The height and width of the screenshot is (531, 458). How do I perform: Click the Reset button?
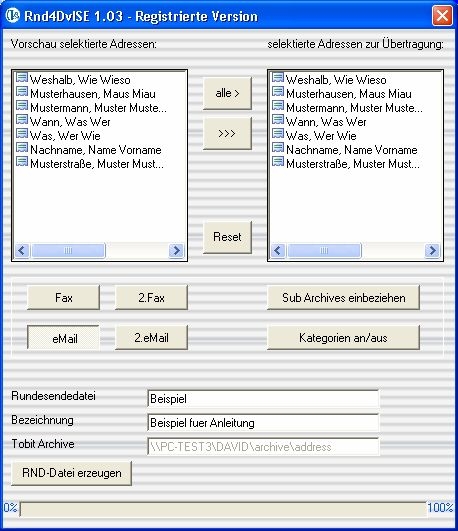click(227, 237)
